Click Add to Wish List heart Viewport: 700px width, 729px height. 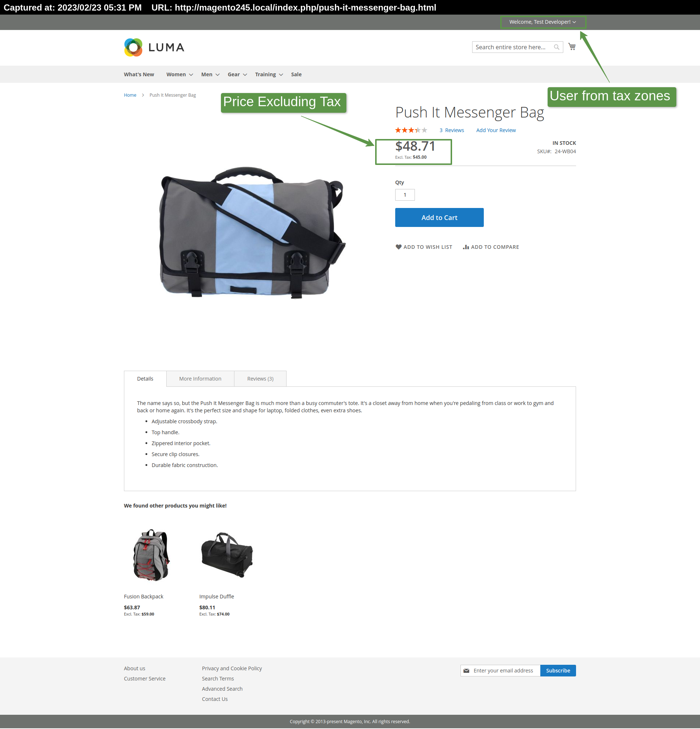(398, 247)
